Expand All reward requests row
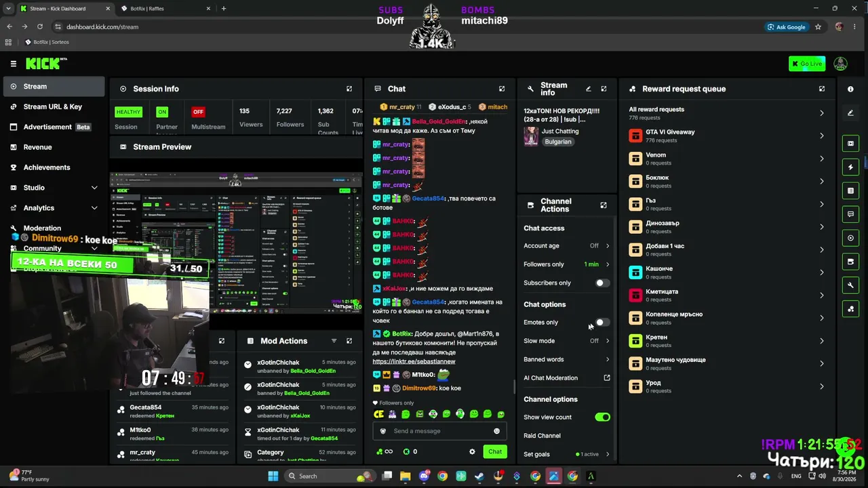Image resolution: width=868 pixels, height=488 pixels. [727, 113]
